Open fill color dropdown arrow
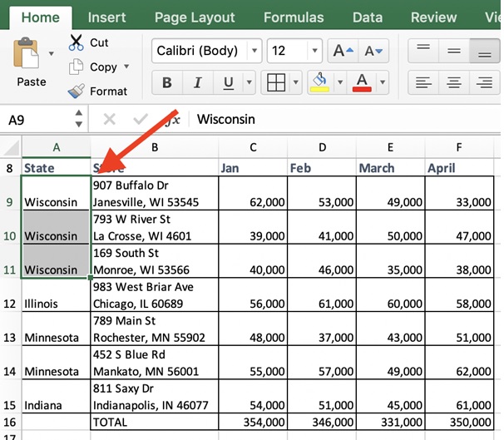Image resolution: width=504 pixels, height=440 pixels. pos(340,82)
